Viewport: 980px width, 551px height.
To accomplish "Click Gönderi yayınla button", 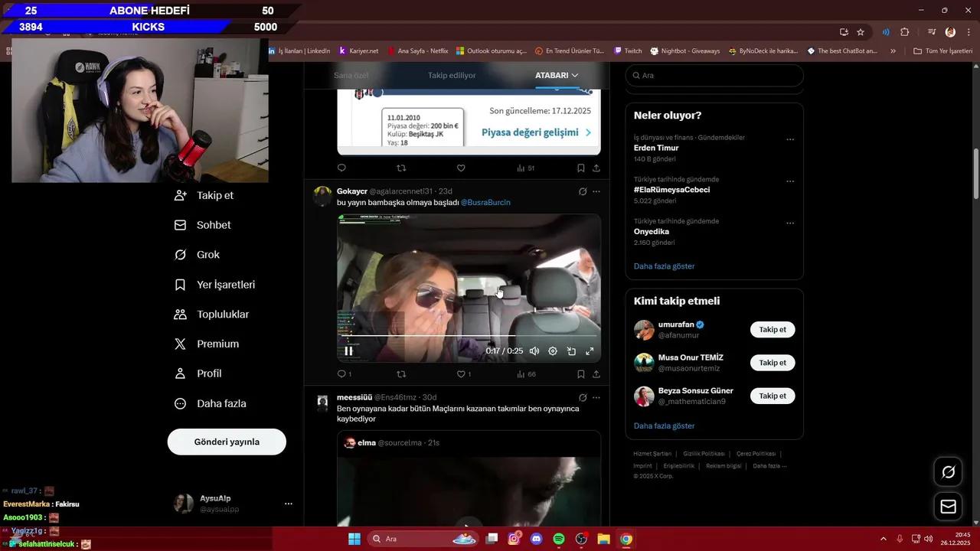I will pyautogui.click(x=227, y=442).
